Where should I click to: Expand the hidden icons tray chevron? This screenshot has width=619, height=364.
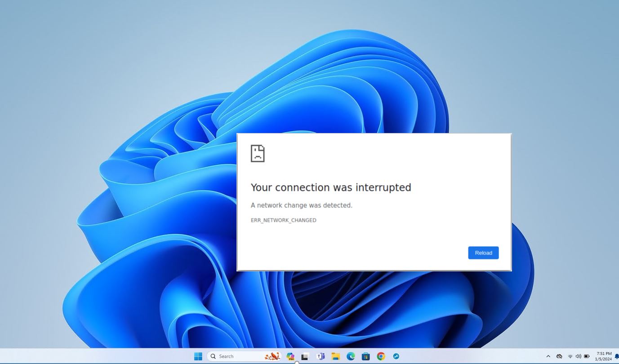click(548, 356)
